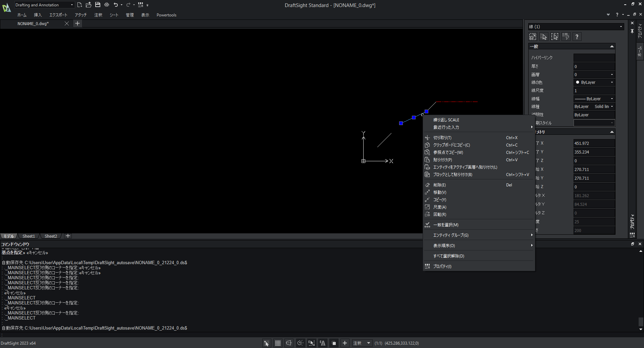Click the Redo arrow icon
This screenshot has width=644, height=348.
[128, 5]
